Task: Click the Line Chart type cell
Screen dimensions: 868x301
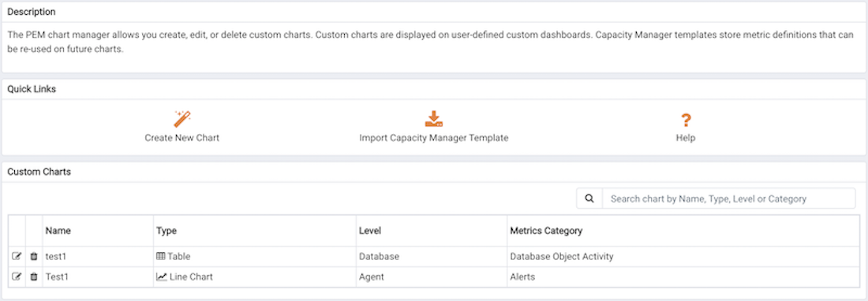Action: click(x=255, y=277)
